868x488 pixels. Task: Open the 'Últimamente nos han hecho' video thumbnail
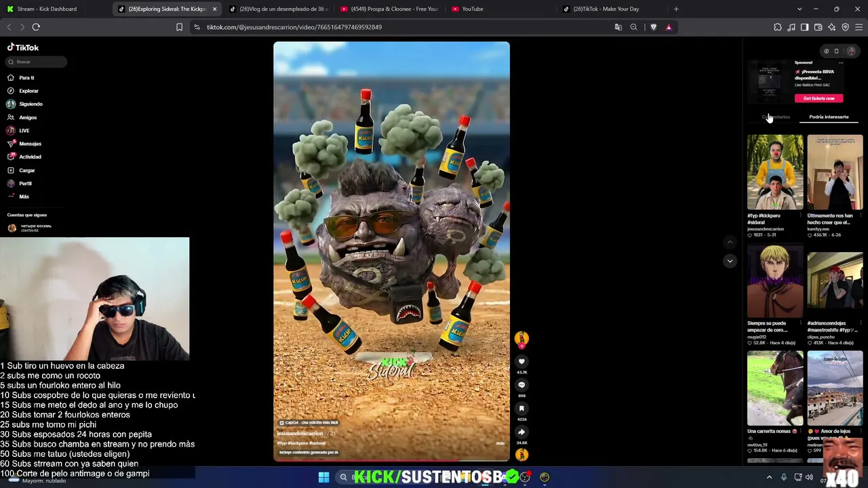coord(835,172)
